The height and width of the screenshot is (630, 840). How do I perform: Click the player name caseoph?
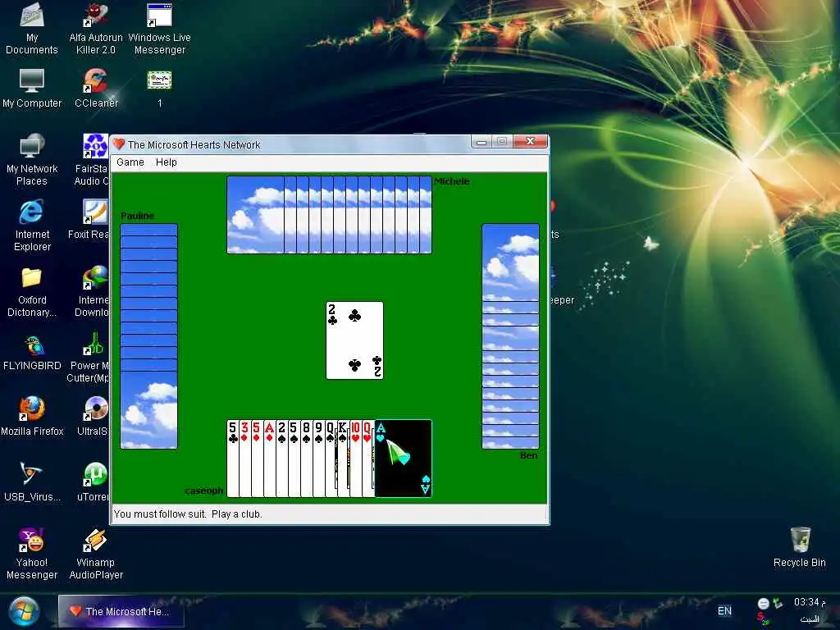point(204,491)
